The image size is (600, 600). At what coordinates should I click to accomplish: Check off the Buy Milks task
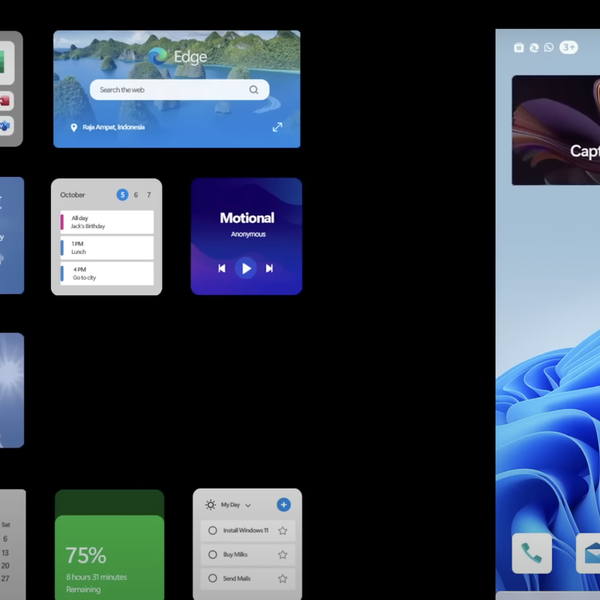(x=212, y=555)
